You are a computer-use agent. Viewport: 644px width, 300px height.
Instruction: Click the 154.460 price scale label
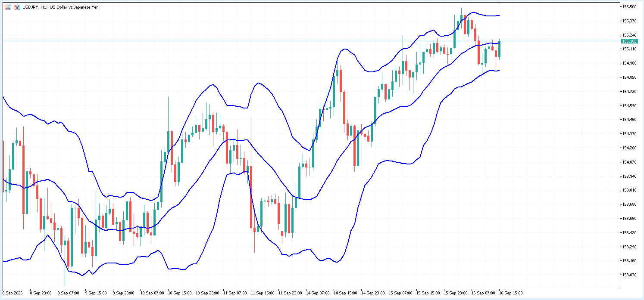629,120
